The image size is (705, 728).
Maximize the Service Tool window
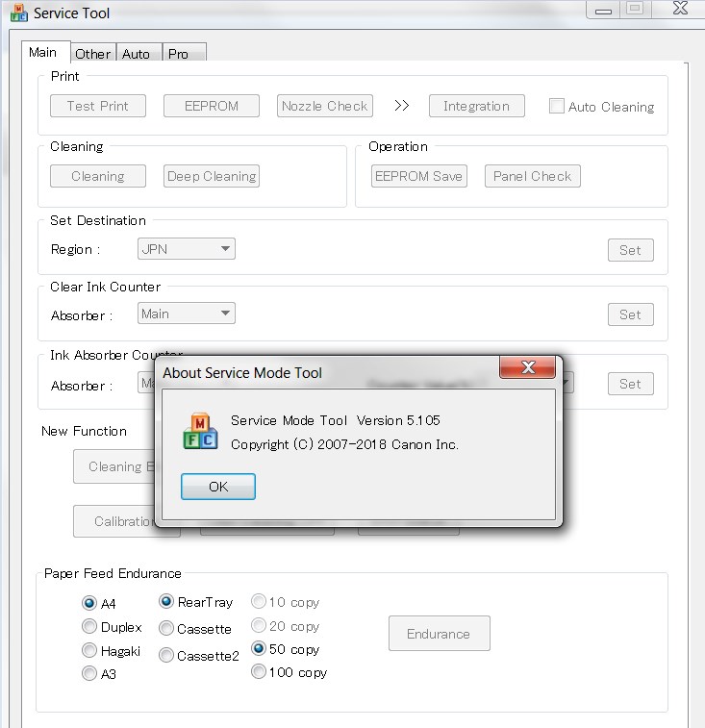[635, 10]
